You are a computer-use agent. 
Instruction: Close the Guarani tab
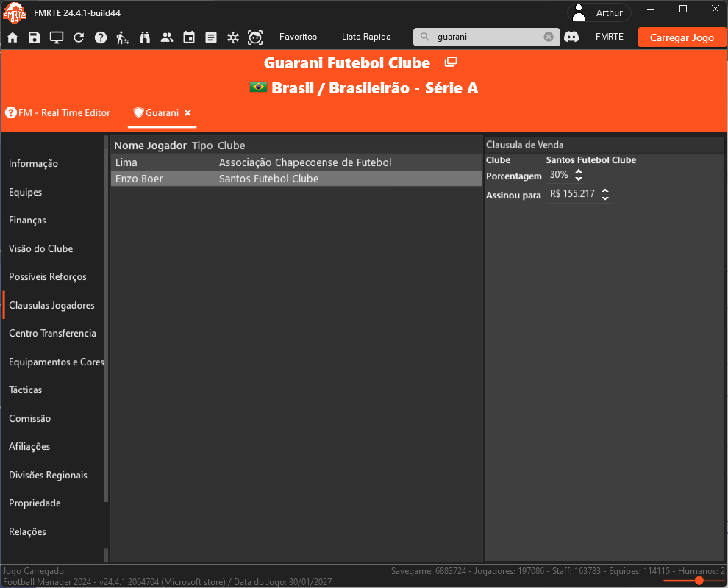pos(188,112)
